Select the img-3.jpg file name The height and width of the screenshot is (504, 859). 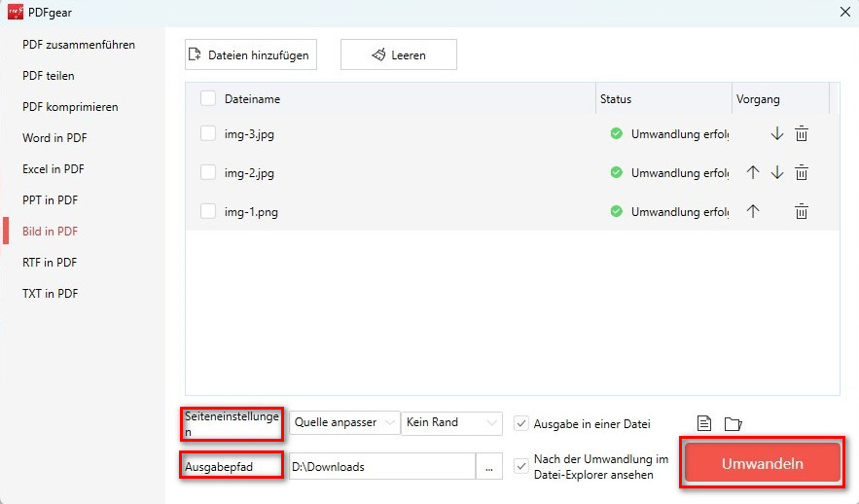click(x=249, y=134)
